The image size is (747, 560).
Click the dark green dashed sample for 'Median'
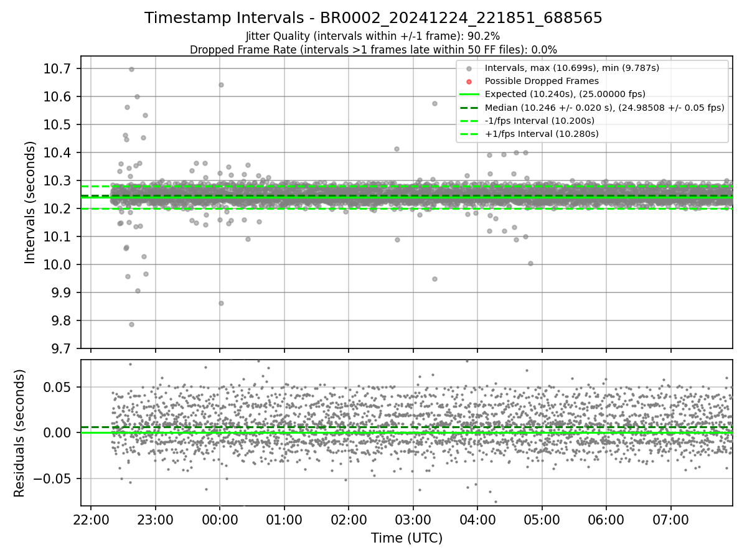(469, 107)
